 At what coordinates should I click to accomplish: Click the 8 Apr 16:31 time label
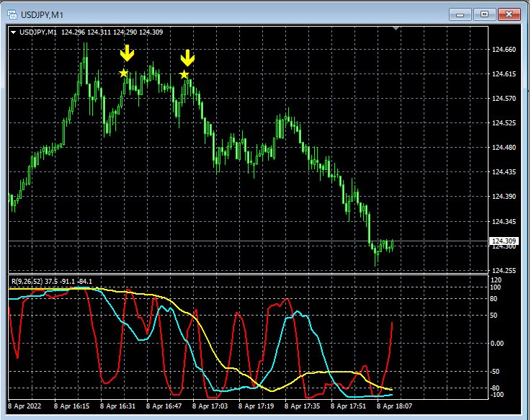click(117, 406)
